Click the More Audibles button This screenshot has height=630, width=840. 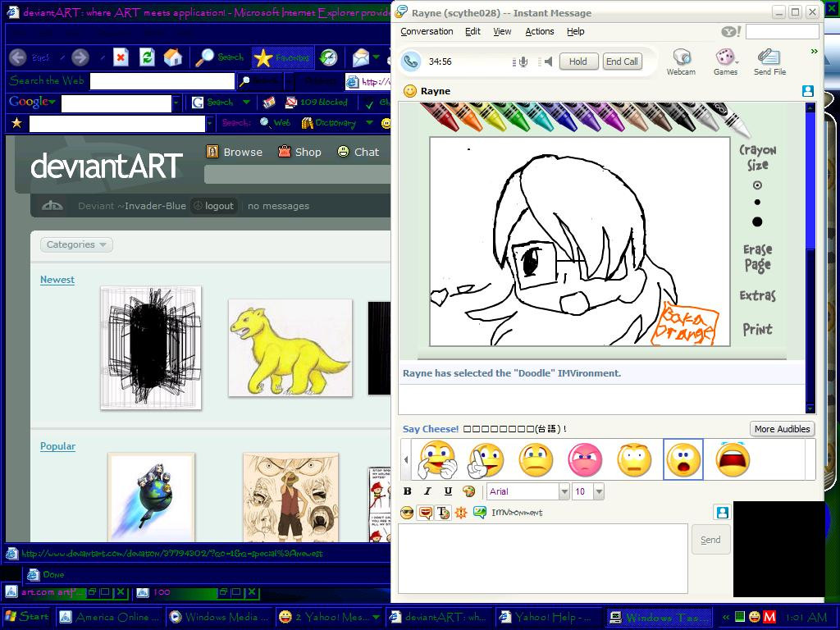[x=782, y=429]
